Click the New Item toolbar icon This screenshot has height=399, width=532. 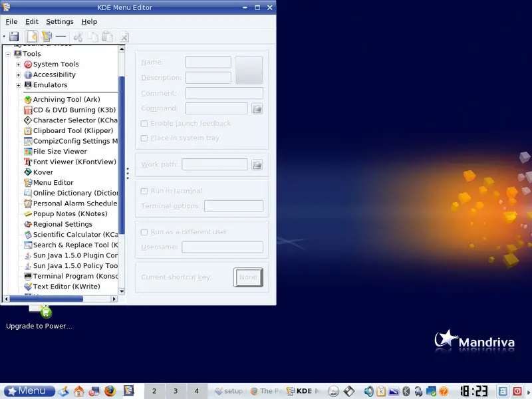coord(32,37)
